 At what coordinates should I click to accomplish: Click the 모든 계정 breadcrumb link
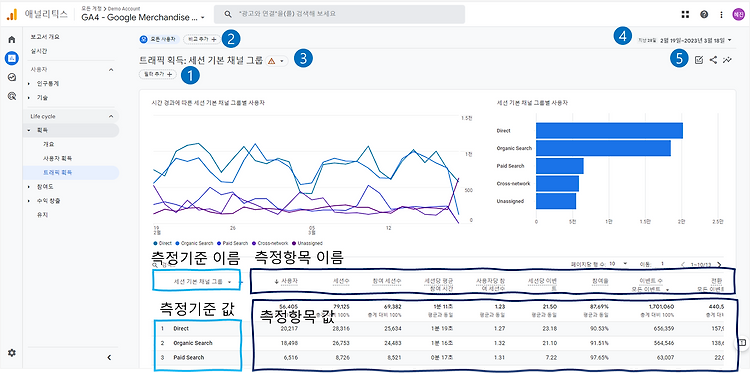click(x=91, y=9)
